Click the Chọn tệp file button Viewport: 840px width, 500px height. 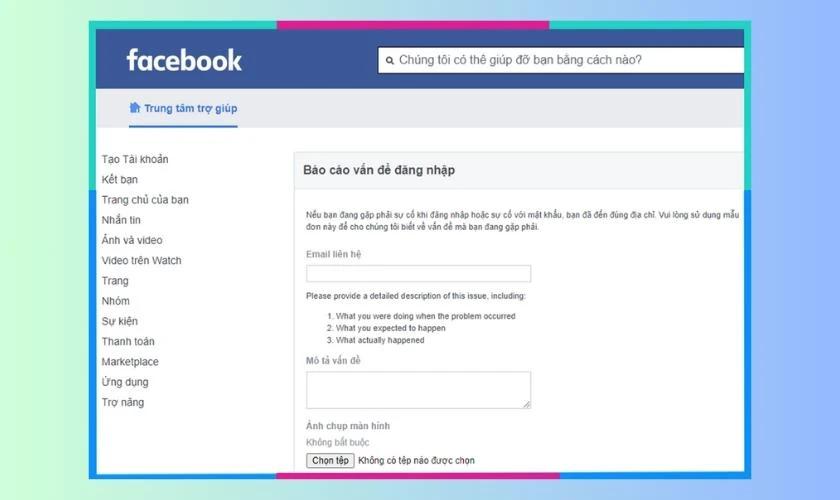pyautogui.click(x=330, y=460)
